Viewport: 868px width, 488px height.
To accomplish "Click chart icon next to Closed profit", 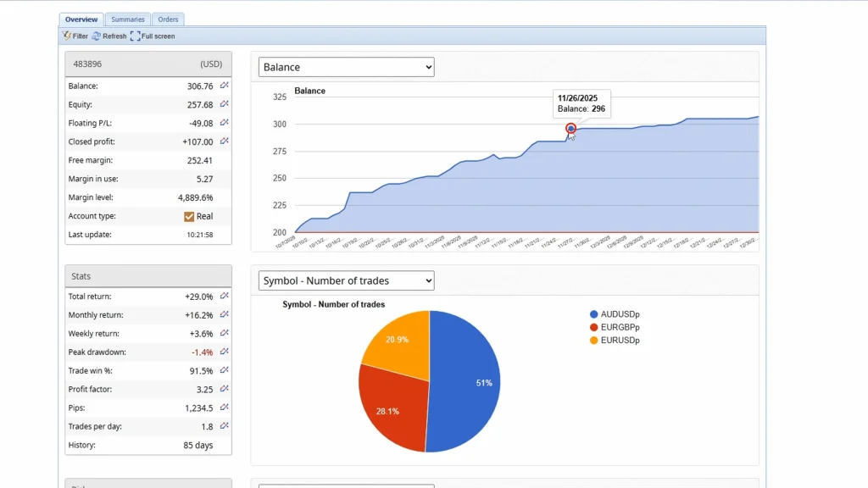I will [x=225, y=141].
